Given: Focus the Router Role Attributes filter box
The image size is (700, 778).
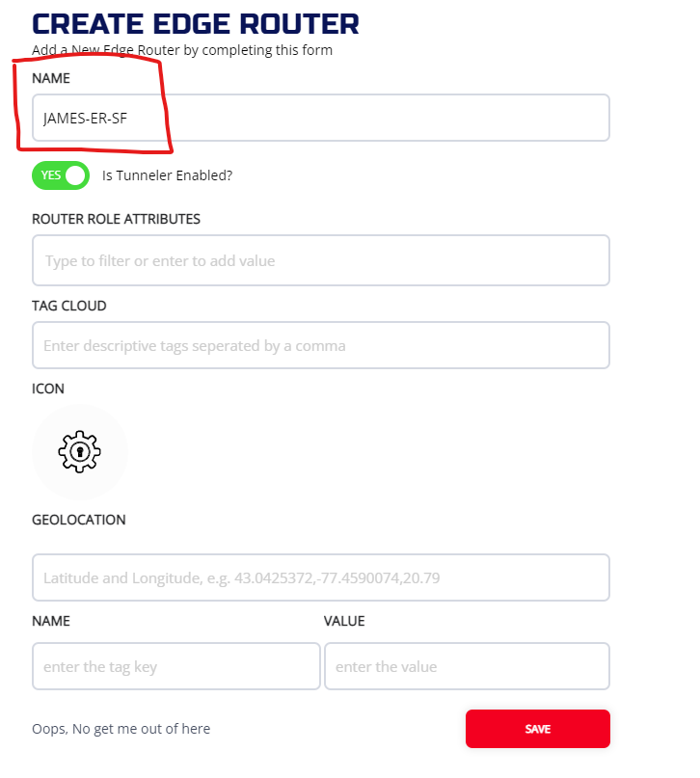Looking at the screenshot, I should coord(320,260).
